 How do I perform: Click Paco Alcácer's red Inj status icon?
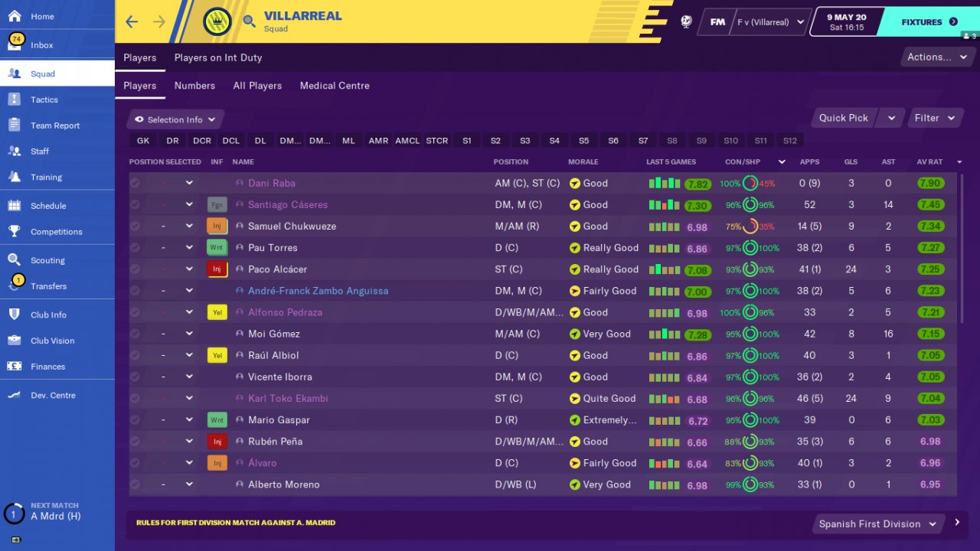click(217, 269)
